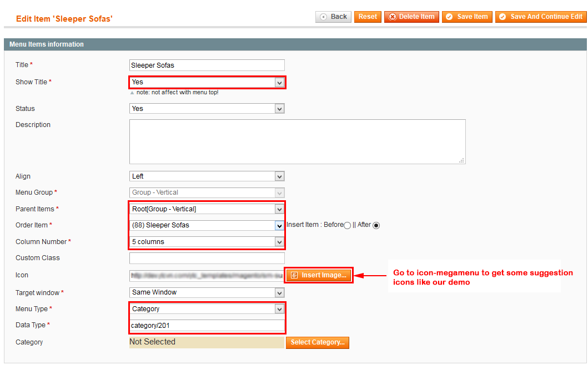Image resolution: width=588 pixels, height=365 pixels.
Task: Click Delete Item button
Action: (x=411, y=17)
